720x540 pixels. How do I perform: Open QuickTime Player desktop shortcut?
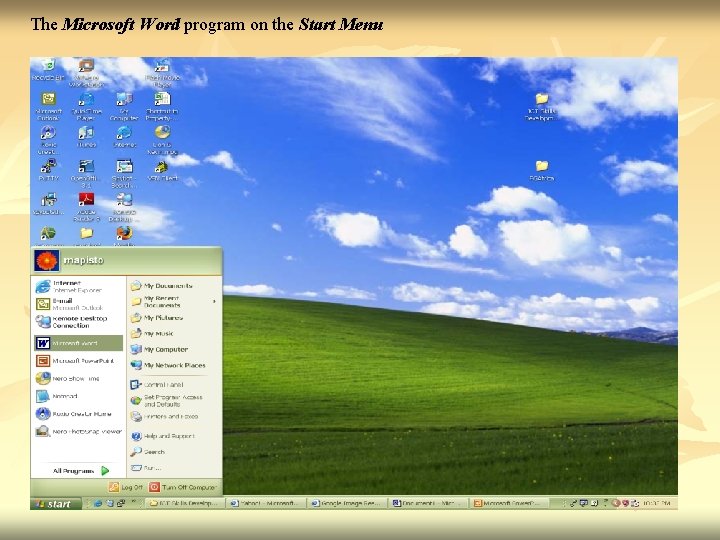[86, 106]
